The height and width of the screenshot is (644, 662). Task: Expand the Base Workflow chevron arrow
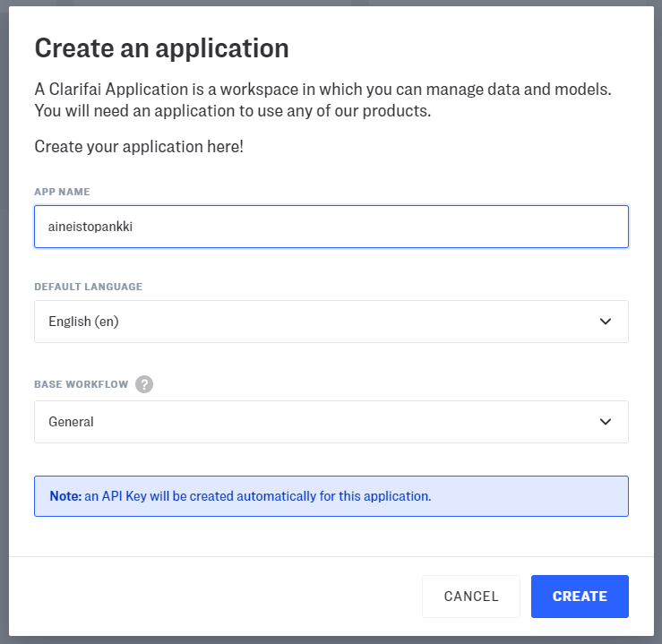pyautogui.click(x=606, y=422)
